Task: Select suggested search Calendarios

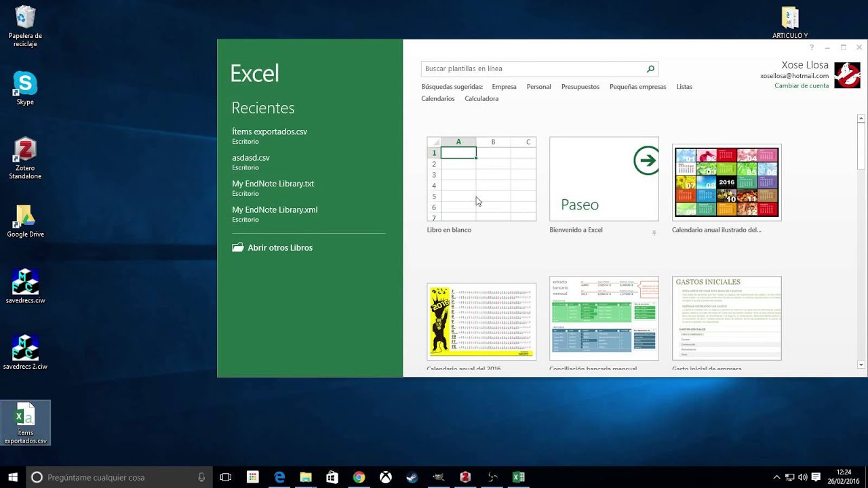Action: 438,98
